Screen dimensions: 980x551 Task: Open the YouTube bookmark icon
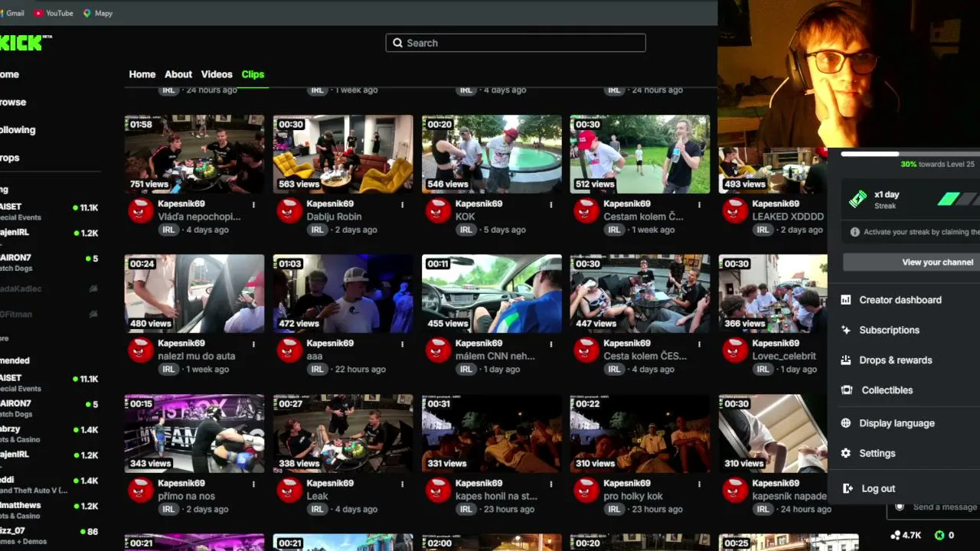(x=38, y=13)
